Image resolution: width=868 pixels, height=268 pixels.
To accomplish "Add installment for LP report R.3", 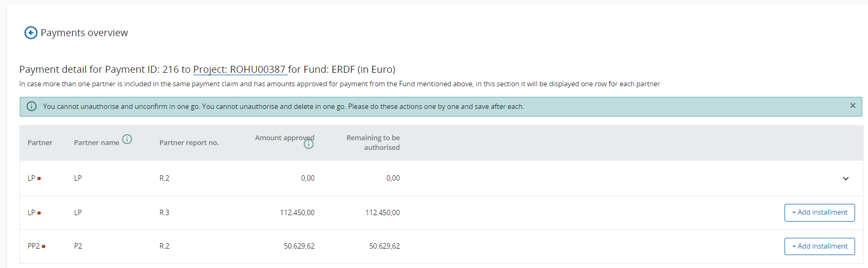I will tap(819, 212).
